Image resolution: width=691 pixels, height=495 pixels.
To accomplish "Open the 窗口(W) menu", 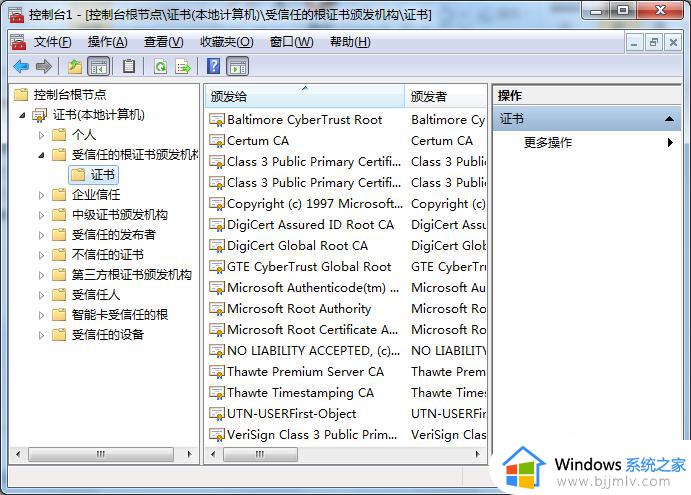I will pos(291,42).
